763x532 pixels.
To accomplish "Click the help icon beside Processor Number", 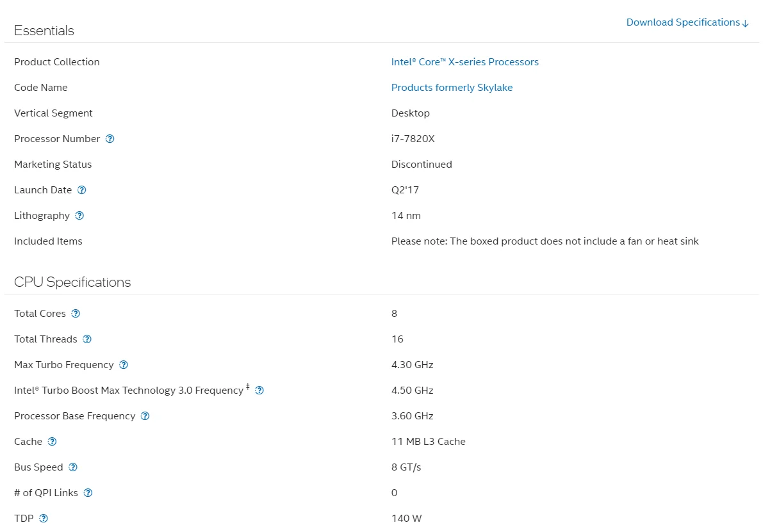I will (110, 139).
